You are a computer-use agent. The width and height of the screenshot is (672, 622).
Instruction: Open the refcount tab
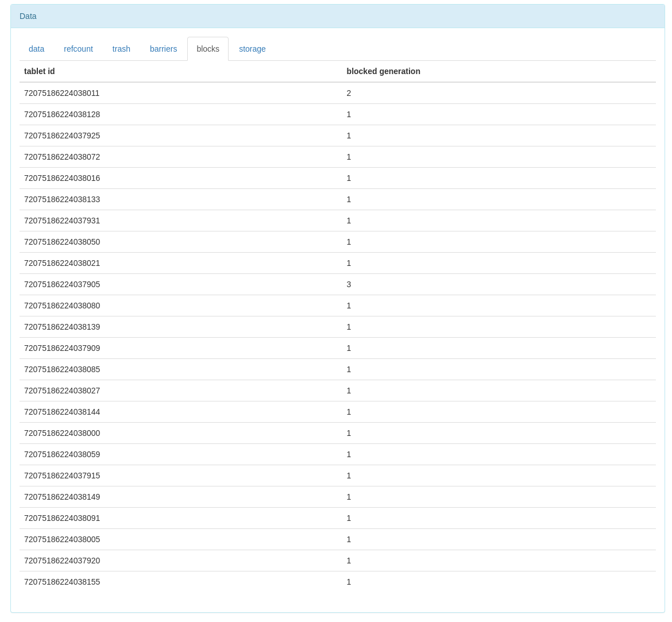click(x=78, y=49)
